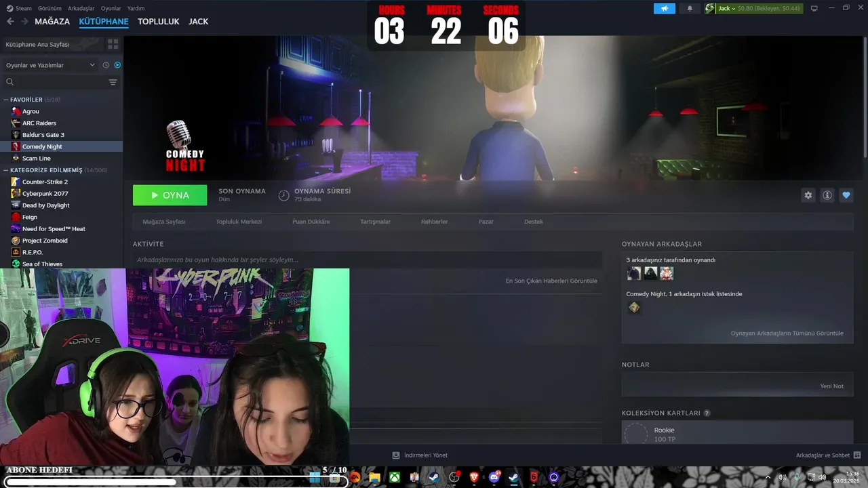Screen dimensions: 868x488
Task: Open the Comedy Night game info icon
Action: pyautogui.click(x=827, y=195)
